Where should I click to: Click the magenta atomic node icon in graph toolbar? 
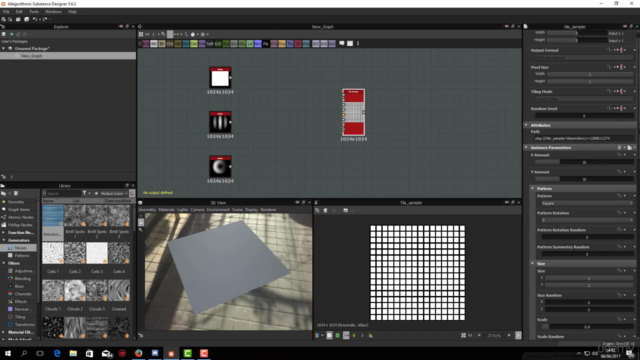[146, 44]
